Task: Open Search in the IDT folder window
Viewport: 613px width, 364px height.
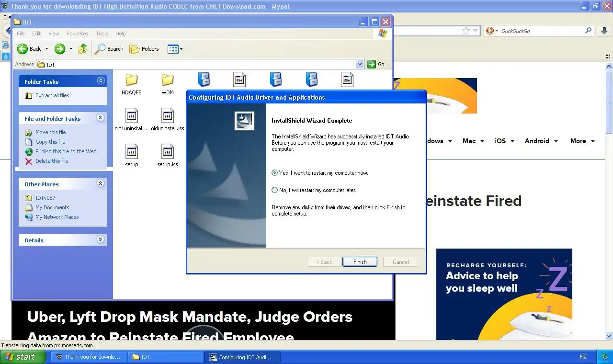Action: (x=109, y=49)
